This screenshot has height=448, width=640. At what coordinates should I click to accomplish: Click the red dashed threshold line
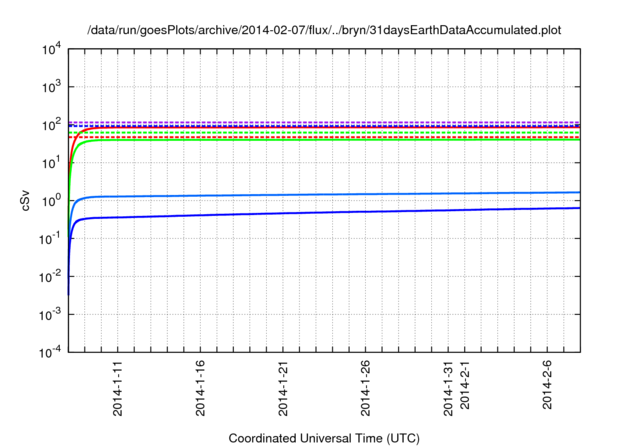click(324, 137)
